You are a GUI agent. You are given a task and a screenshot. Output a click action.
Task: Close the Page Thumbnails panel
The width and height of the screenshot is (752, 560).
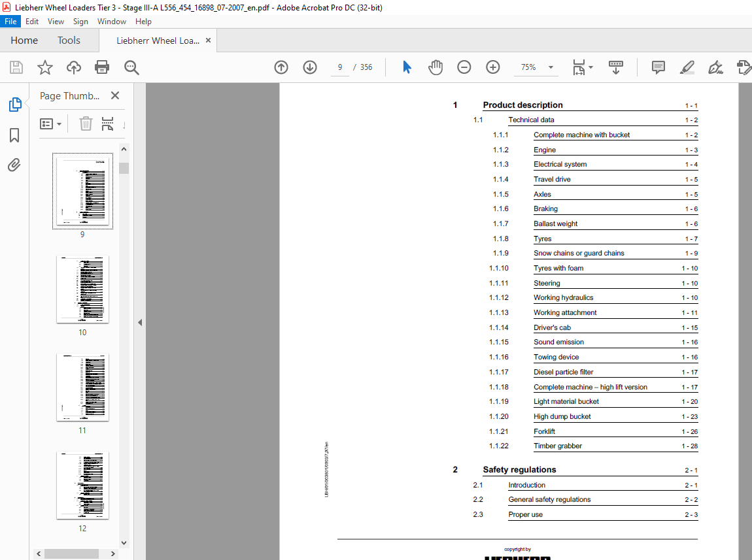click(115, 95)
